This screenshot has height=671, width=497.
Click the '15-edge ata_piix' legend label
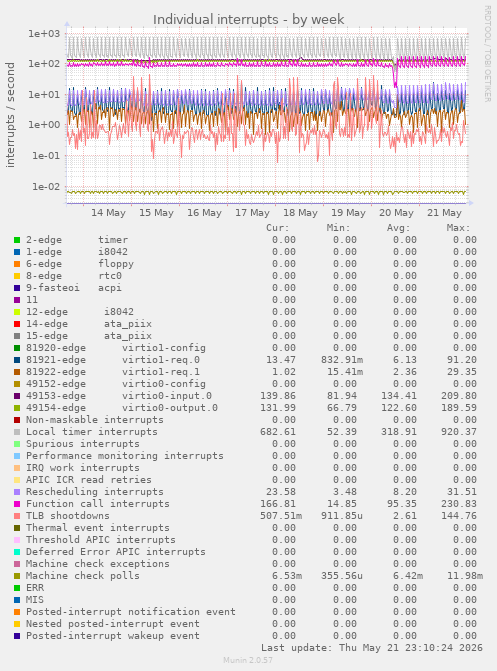89,336
